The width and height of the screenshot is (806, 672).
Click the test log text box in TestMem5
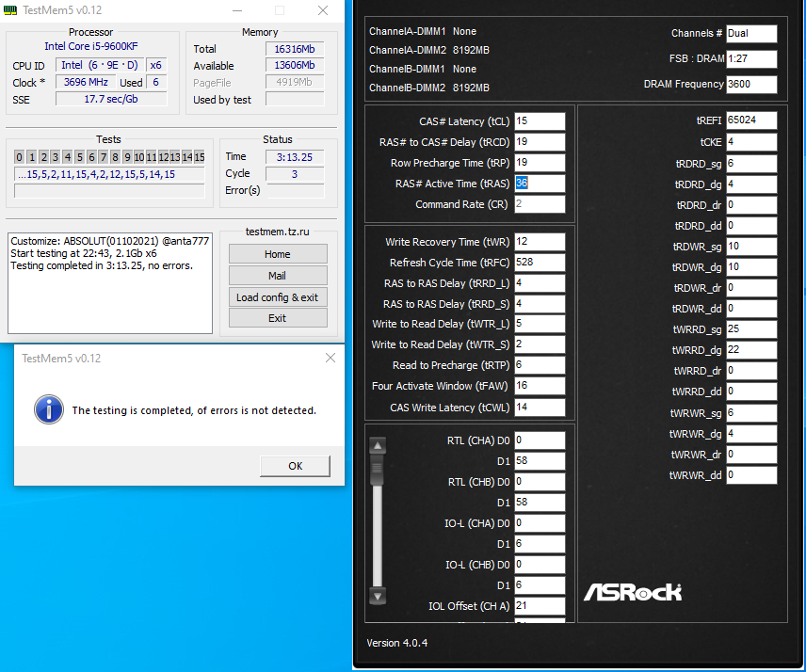(110, 283)
